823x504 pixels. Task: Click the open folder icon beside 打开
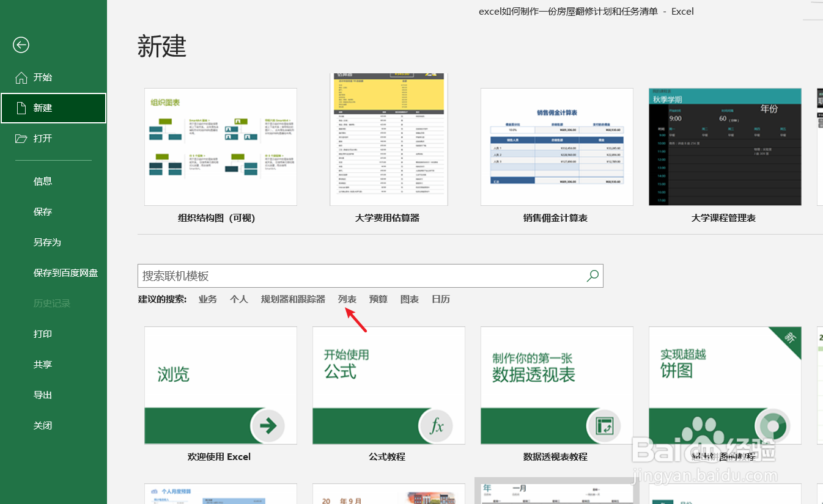pyautogui.click(x=21, y=139)
